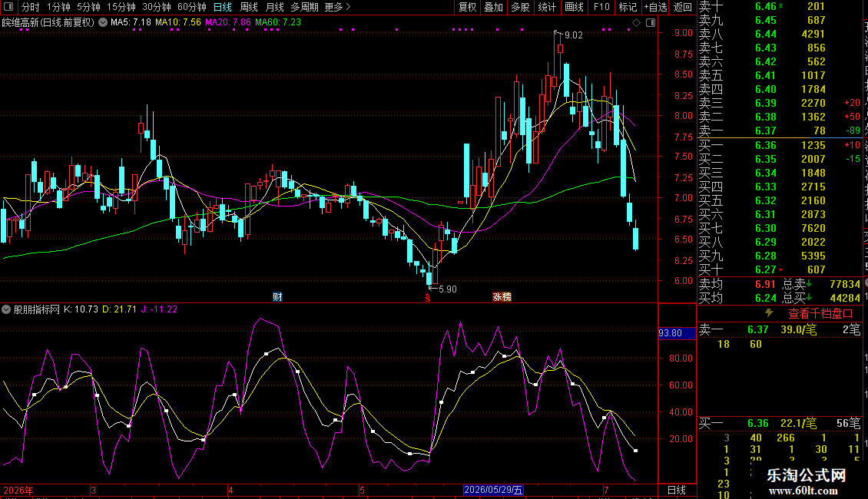Click the 总卖 77834 total
Image resolution: width=868 pixels, height=499 pixels.
845,284
